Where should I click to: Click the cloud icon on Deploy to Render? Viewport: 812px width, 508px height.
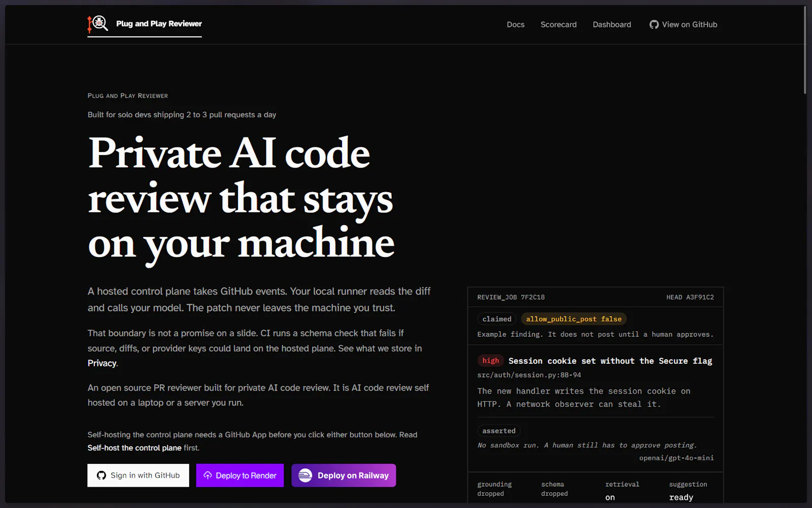[x=208, y=475]
